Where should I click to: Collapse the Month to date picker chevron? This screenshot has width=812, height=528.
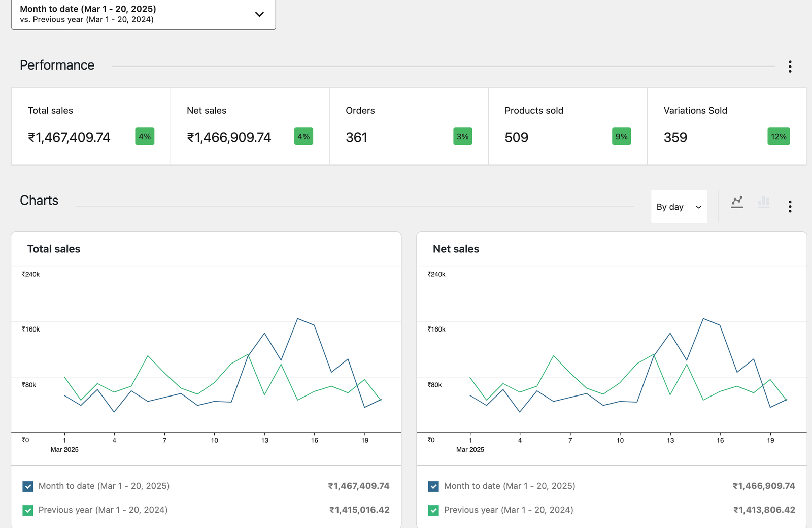(x=259, y=14)
